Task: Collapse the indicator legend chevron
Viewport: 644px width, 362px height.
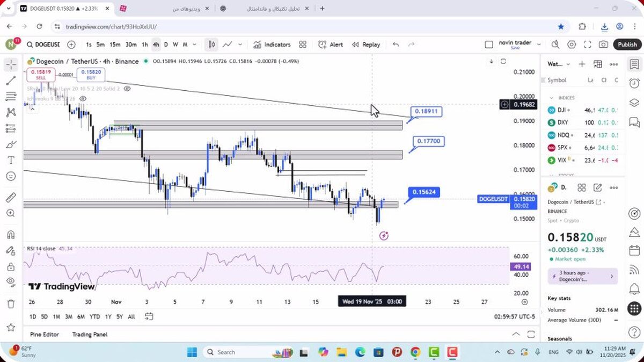Action: click(32, 108)
